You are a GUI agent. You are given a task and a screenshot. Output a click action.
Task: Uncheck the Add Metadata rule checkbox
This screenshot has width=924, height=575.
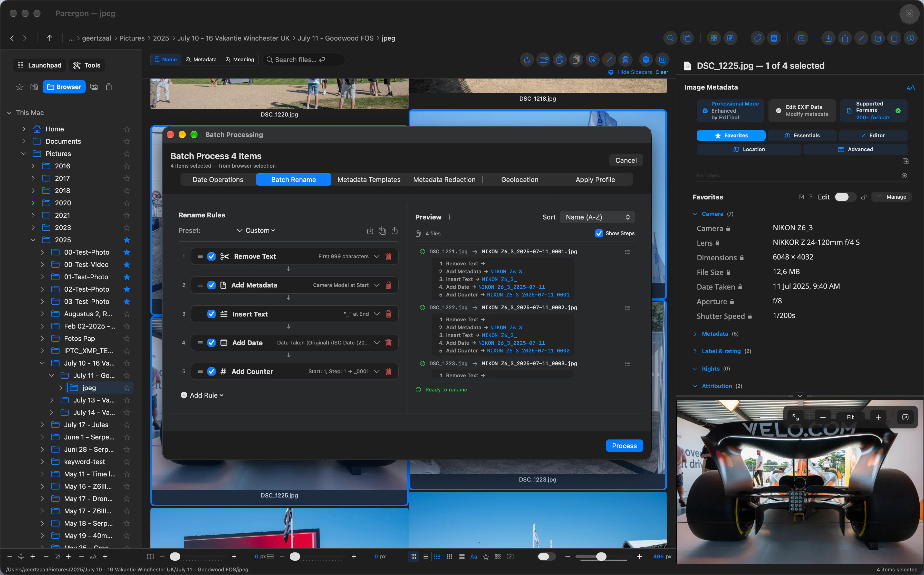point(211,285)
